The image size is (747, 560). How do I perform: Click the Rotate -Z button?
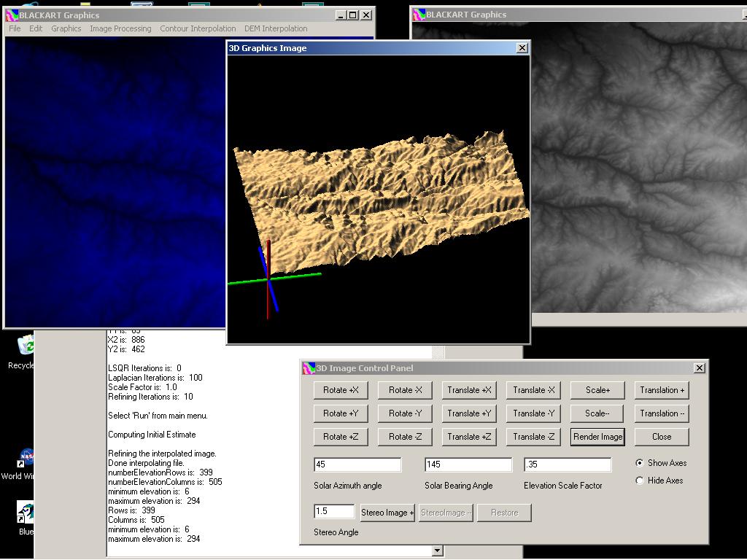click(405, 437)
